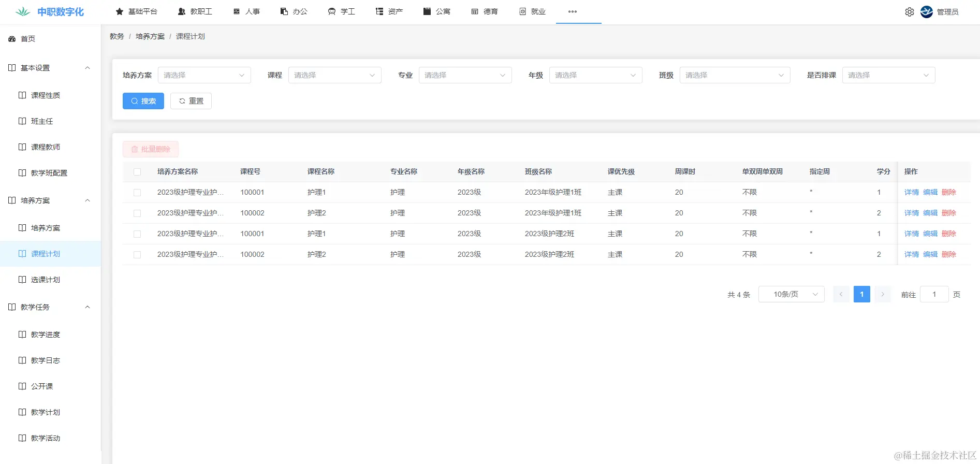The width and height of the screenshot is (980, 464).
Task: Click the star icon for 基础平台
Action: coord(120,11)
